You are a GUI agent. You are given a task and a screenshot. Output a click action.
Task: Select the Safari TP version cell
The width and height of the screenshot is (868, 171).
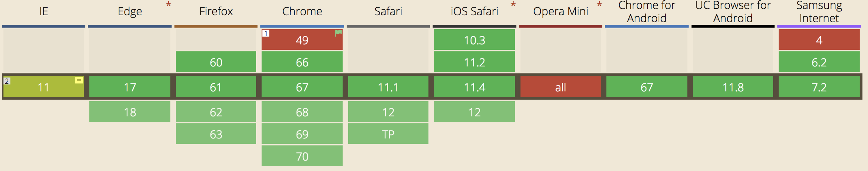pos(388,134)
